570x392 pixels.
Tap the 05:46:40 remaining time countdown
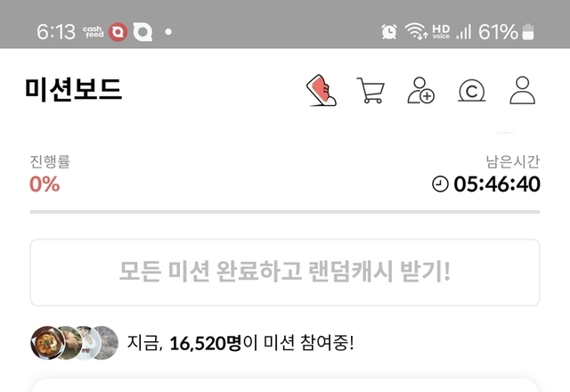pos(497,184)
